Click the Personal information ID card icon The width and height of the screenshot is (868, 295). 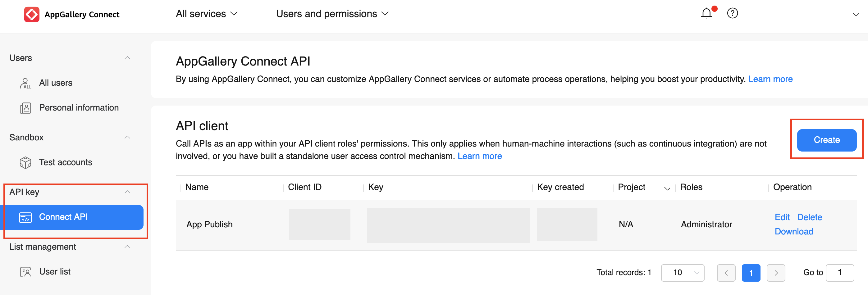tap(25, 108)
